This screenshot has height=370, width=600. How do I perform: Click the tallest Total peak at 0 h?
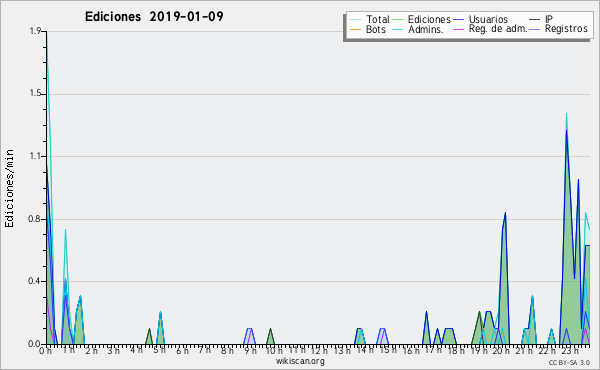(x=47, y=33)
